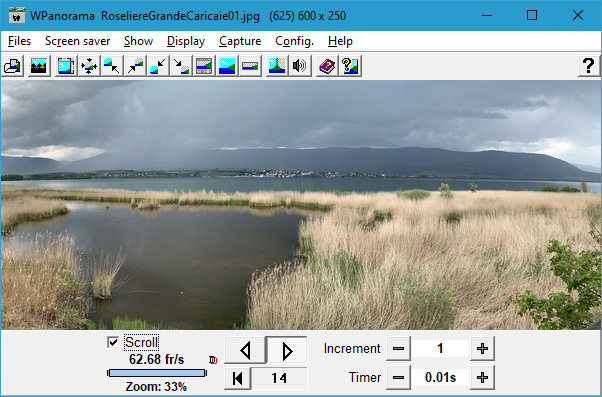Open an image file with the folder icon
Image resolution: width=602 pixels, height=397 pixels.
[12, 66]
